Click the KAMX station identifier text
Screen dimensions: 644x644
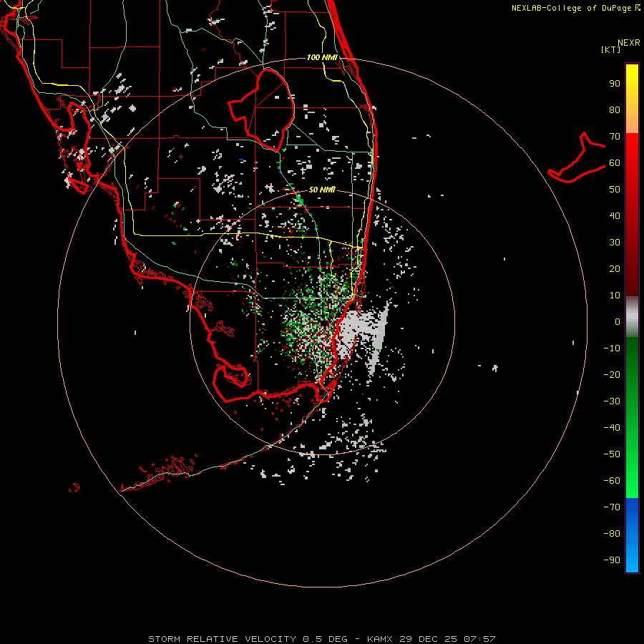tap(380, 639)
